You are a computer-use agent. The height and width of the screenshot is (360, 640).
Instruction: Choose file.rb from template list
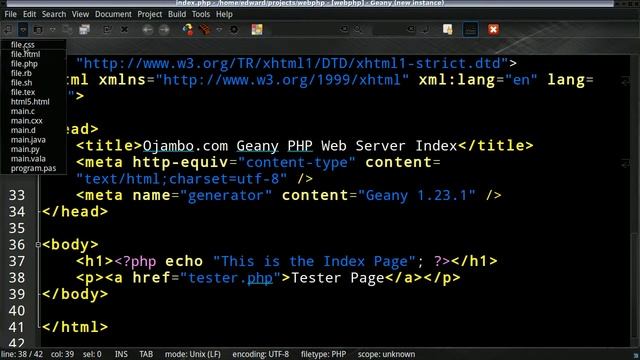[x=33, y=73]
